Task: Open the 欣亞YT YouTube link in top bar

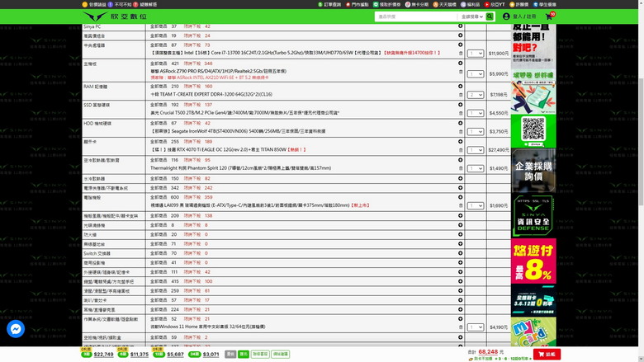Action: click(494, 4)
